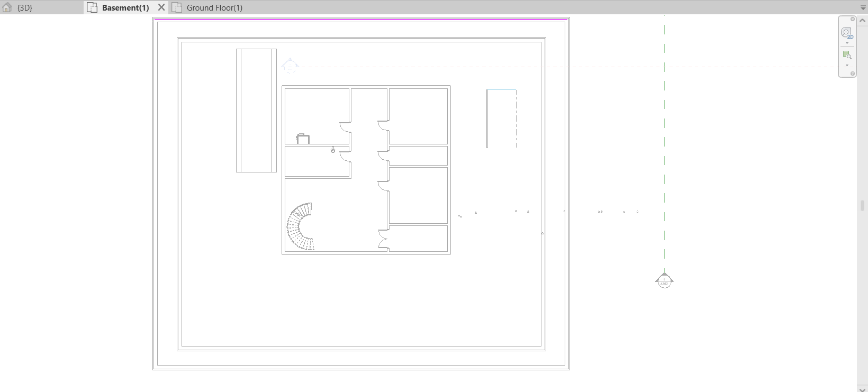The height and width of the screenshot is (392, 868).
Task: Open the 2D steering wheel navigation tool
Action: [847, 33]
